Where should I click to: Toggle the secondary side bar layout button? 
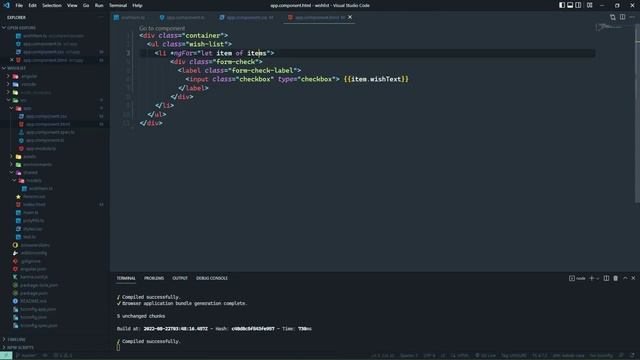(x=578, y=5)
